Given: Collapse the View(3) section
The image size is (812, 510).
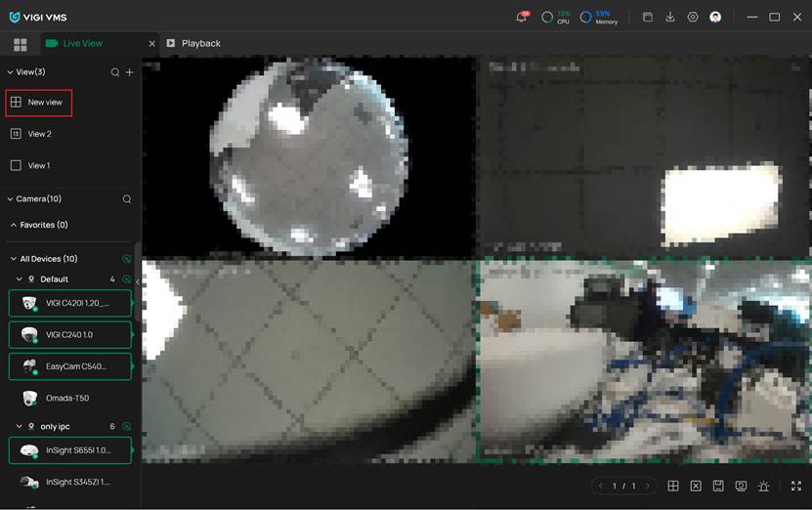Looking at the screenshot, I should point(11,72).
